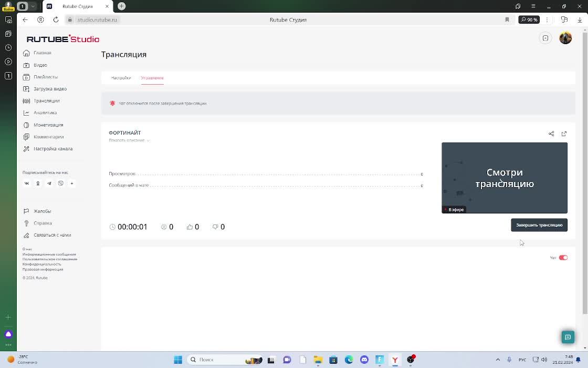Screen dimensions: 588x368
Task: Click the taskbar Поиск search box
Action: coord(224,360)
